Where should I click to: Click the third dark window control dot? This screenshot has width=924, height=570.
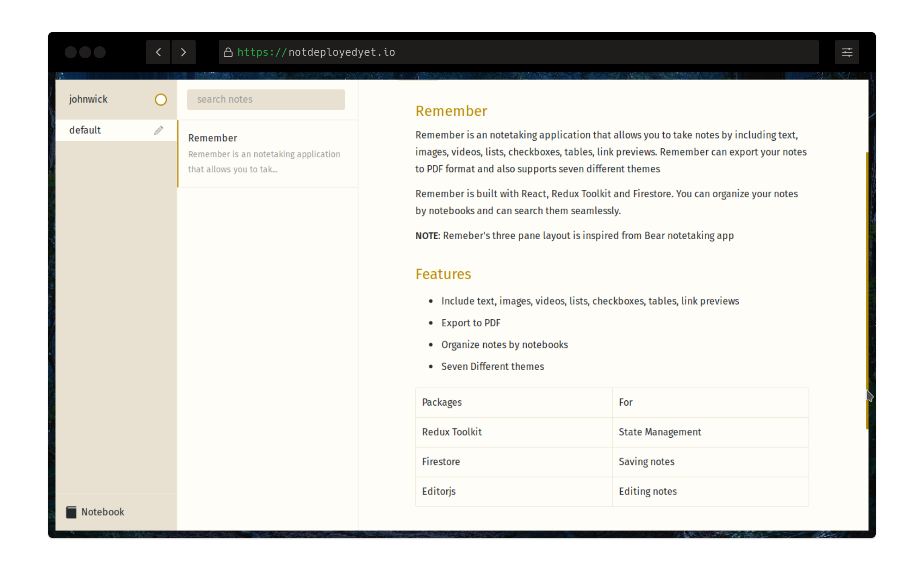tap(100, 52)
